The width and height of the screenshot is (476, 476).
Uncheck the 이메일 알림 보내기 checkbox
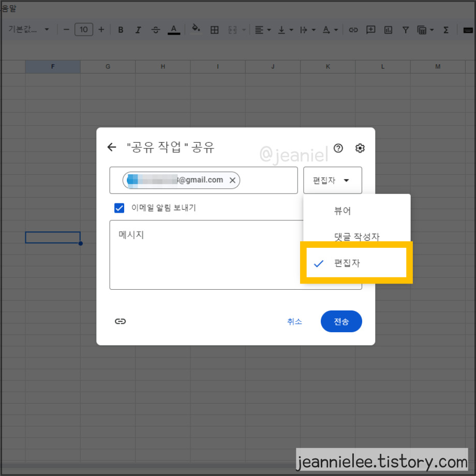tap(119, 208)
